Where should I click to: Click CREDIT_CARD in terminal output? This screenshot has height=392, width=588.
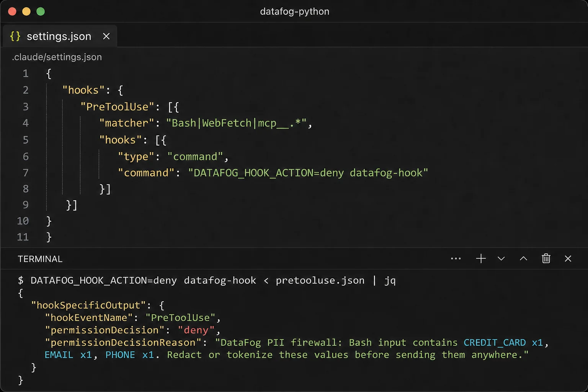[x=495, y=342]
